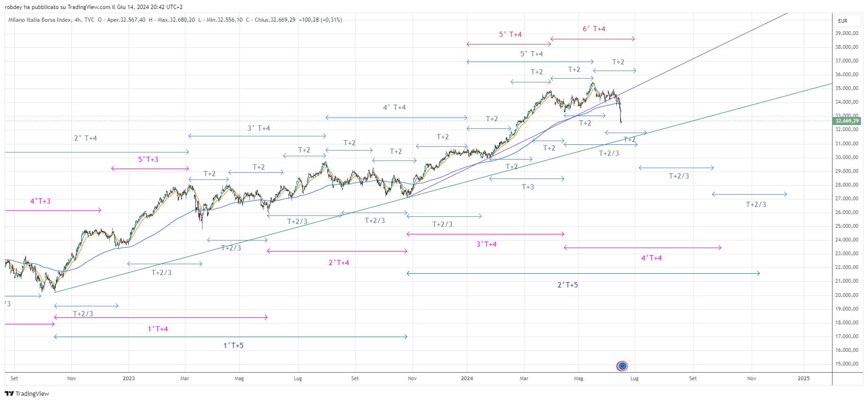This screenshot has width=868, height=402.
Task: Select the blue 2°T+5 label
Action: pos(568,285)
